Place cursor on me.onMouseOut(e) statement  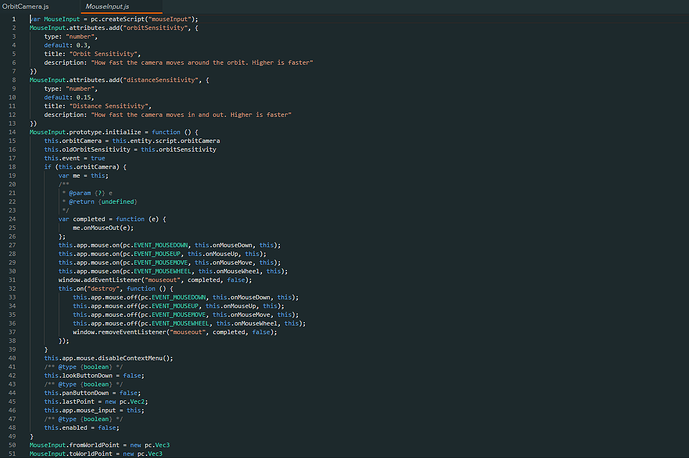tap(103, 228)
